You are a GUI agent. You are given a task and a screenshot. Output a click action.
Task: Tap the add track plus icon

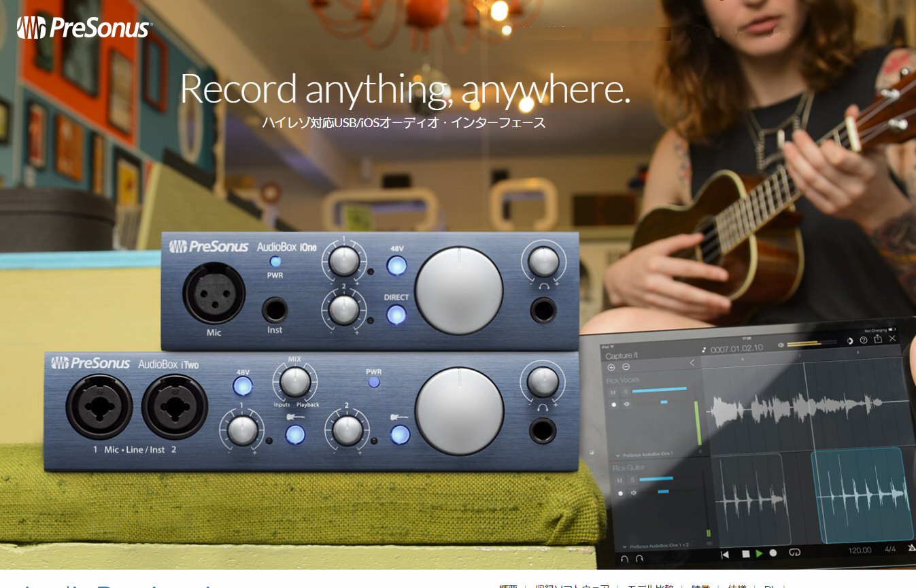[611, 368]
